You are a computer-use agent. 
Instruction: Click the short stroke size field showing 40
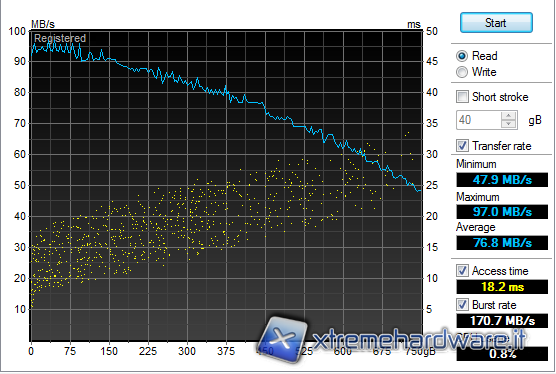[479, 120]
